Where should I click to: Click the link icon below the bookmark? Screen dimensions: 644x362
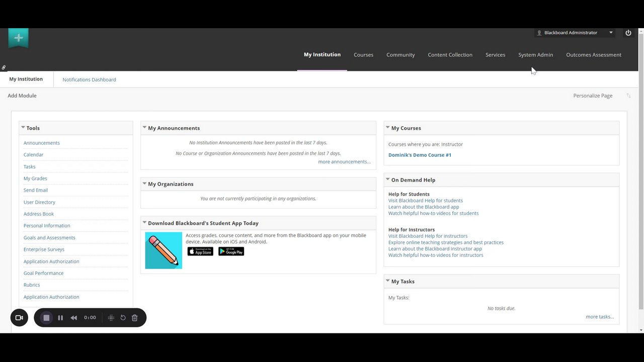pos(4,67)
